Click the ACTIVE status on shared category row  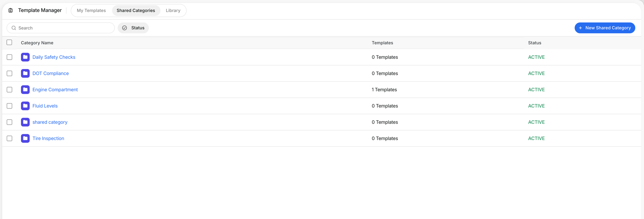point(536,122)
